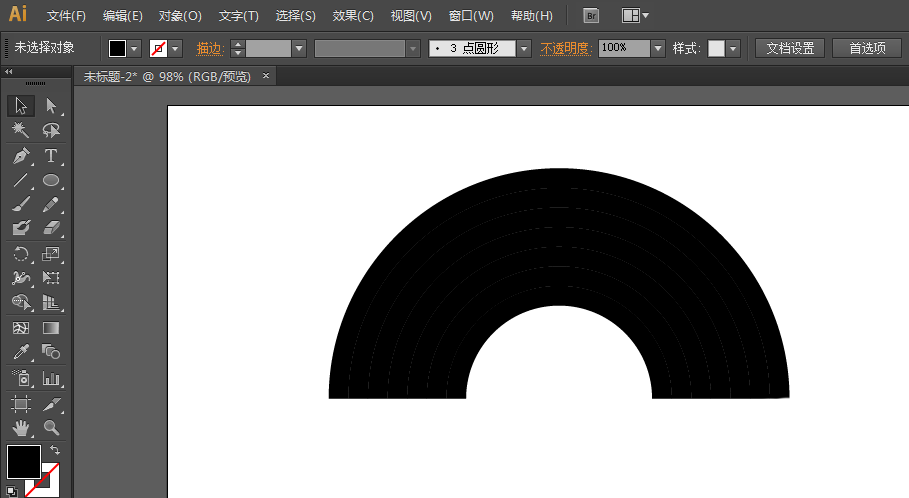Viewport: 909px width, 498px height.
Task: Select the Pen tool
Action: point(20,156)
